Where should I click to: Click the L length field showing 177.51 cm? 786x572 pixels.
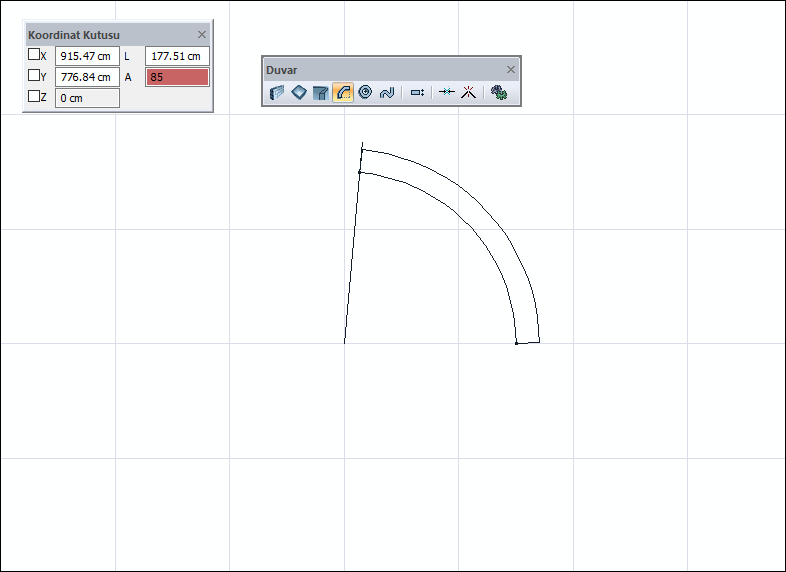(x=177, y=56)
